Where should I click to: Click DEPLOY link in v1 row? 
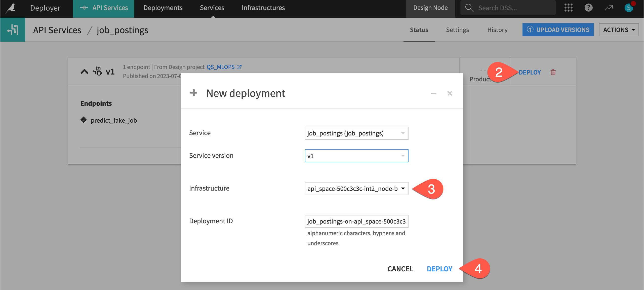(x=530, y=72)
